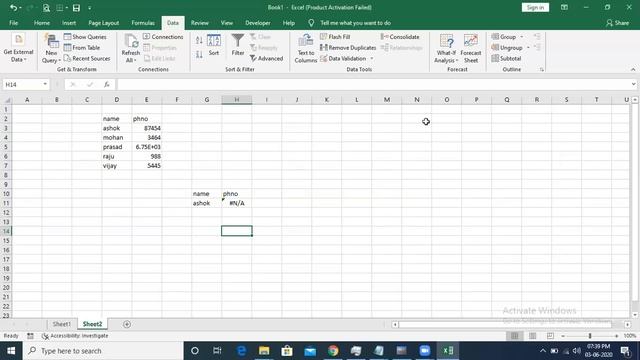
Task: Click macro record icon in status bar
Action: [x=30, y=336]
